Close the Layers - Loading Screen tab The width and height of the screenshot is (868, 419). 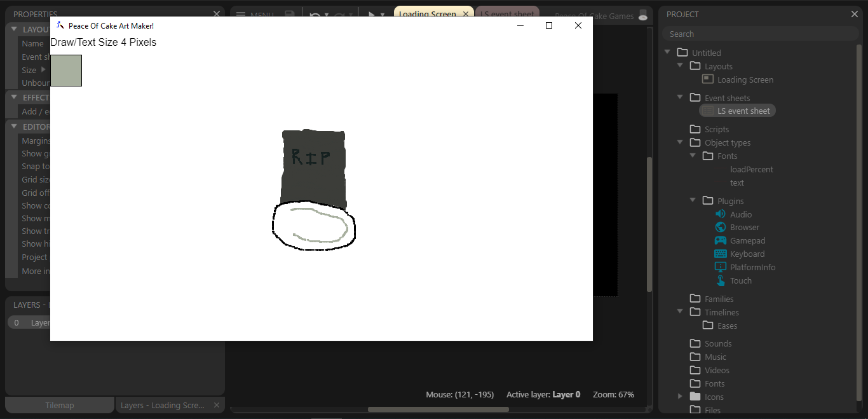tap(216, 405)
